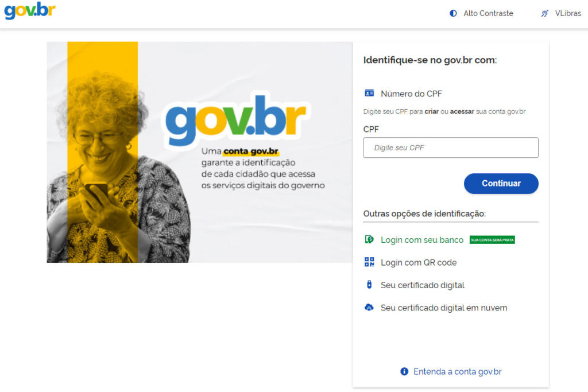The height and width of the screenshot is (392, 588).
Task: Click the CPF ID card icon
Action: coord(369,93)
